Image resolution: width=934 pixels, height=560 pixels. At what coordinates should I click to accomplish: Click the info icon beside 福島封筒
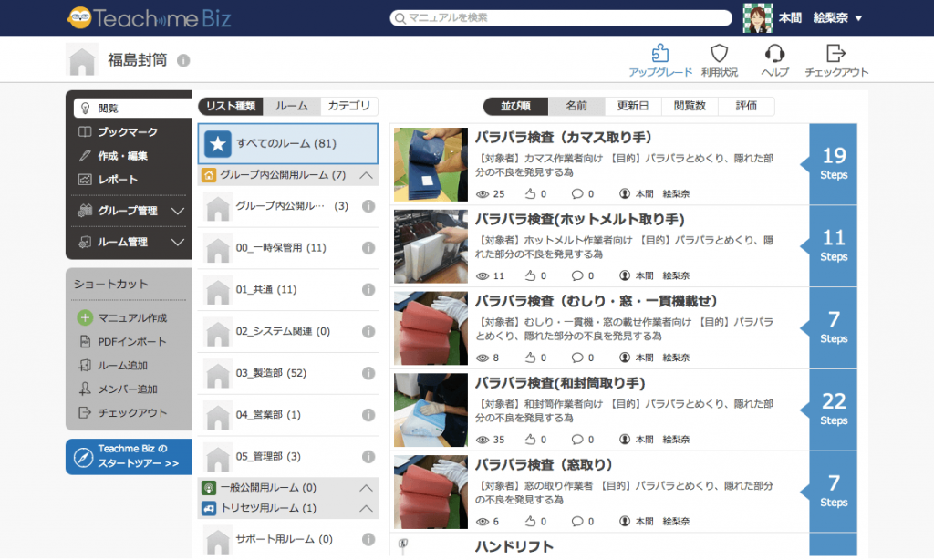coord(183,60)
